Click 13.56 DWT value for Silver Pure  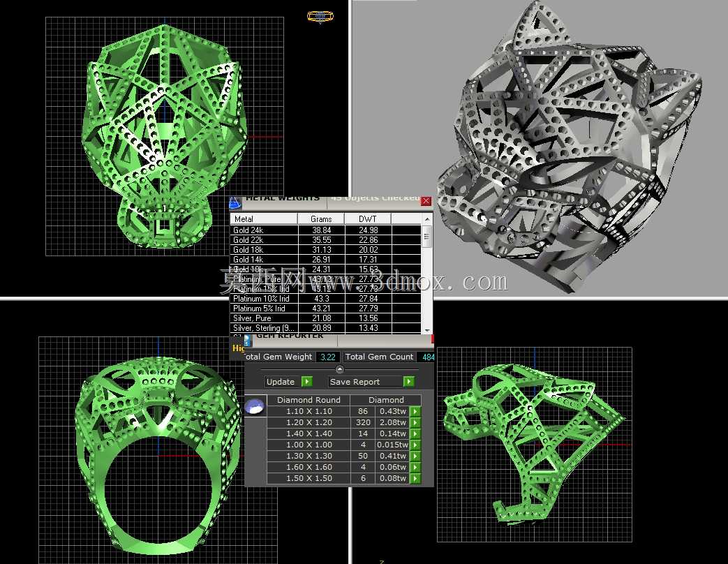click(368, 318)
